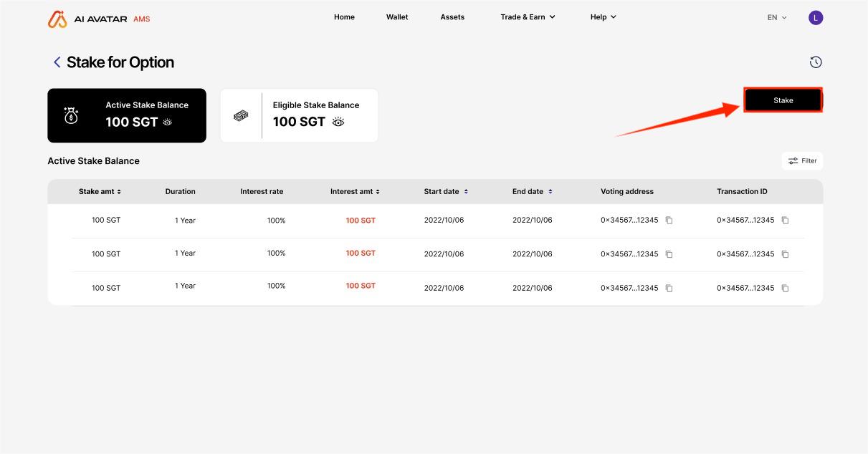Click the Stake for Option page title
Viewport: 868px width, 454px height.
click(120, 62)
